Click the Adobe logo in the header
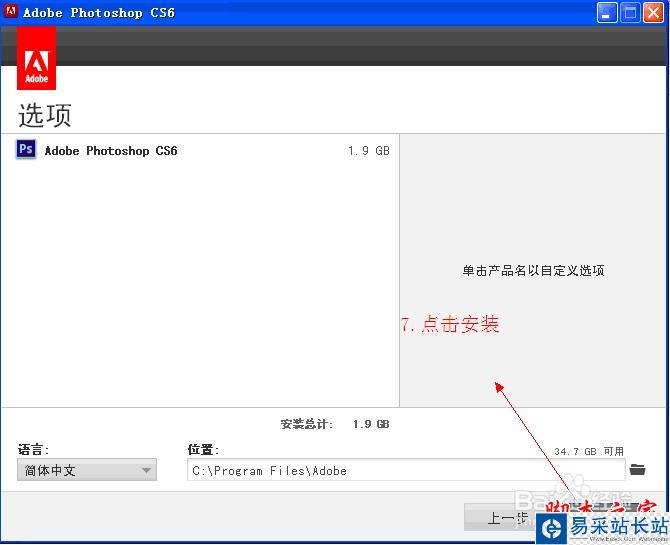 36,58
